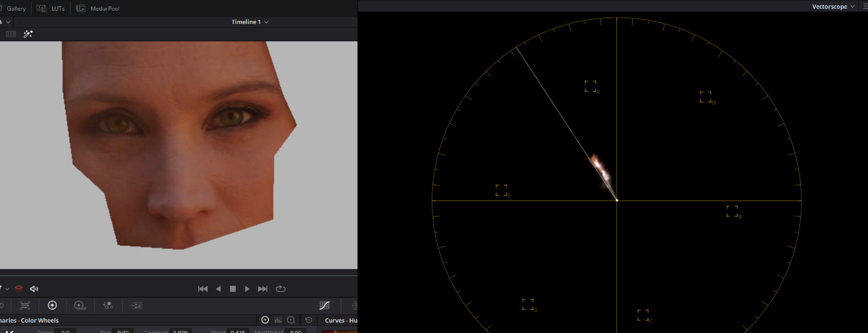The height and width of the screenshot is (333, 868).
Task: Jump to first frame
Action: 203,289
